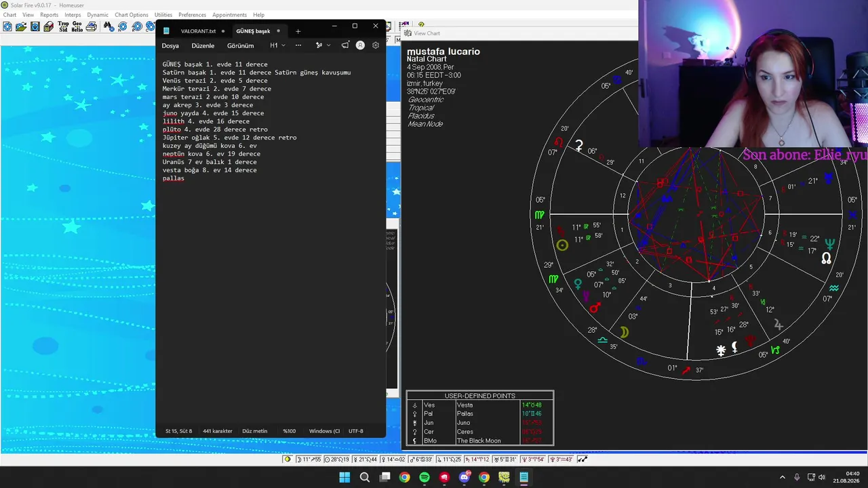Viewport: 868px width, 488px height.
Task: Open the Windows Start menu
Action: 344,477
